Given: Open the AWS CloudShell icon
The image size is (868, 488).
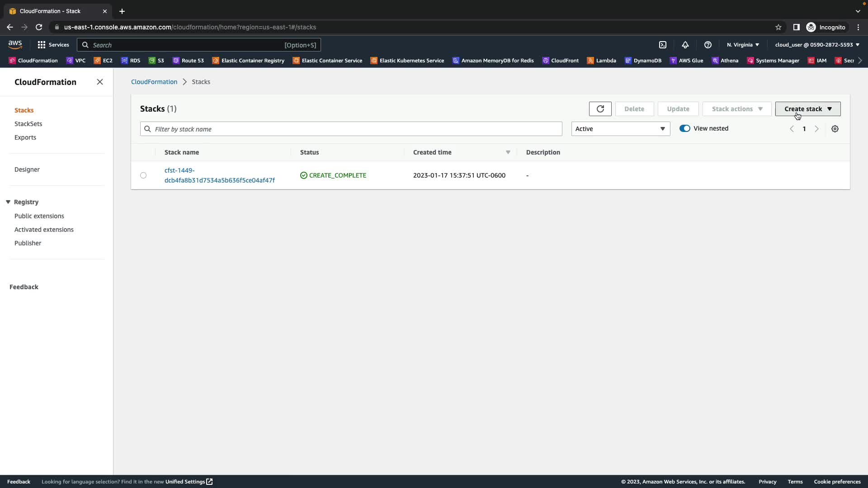Looking at the screenshot, I should 662,45.
